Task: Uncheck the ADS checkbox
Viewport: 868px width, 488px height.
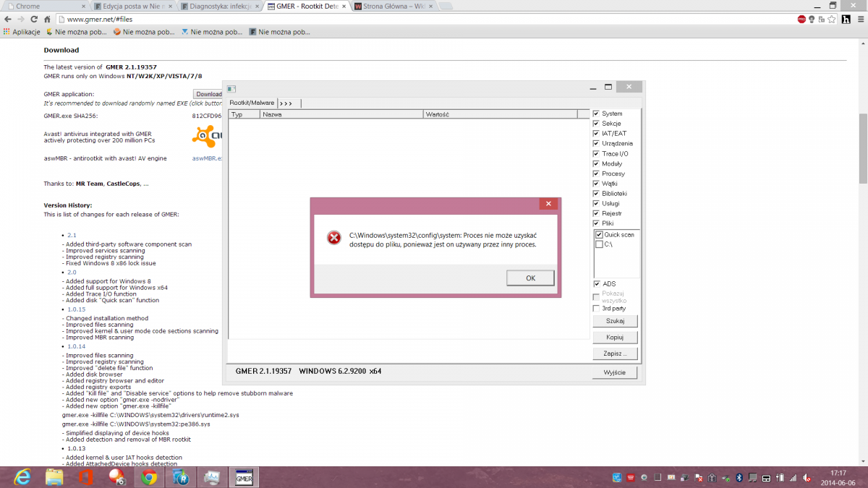Action: [596, 284]
